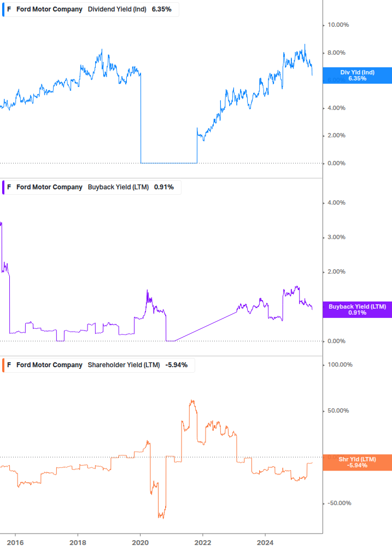Click the -50.00% label on shareholder yield axis
Image resolution: width=392 pixels, height=550 pixels.
339,503
